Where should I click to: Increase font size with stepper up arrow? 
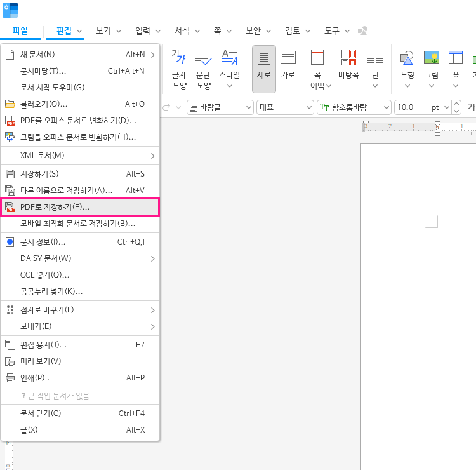[456, 104]
